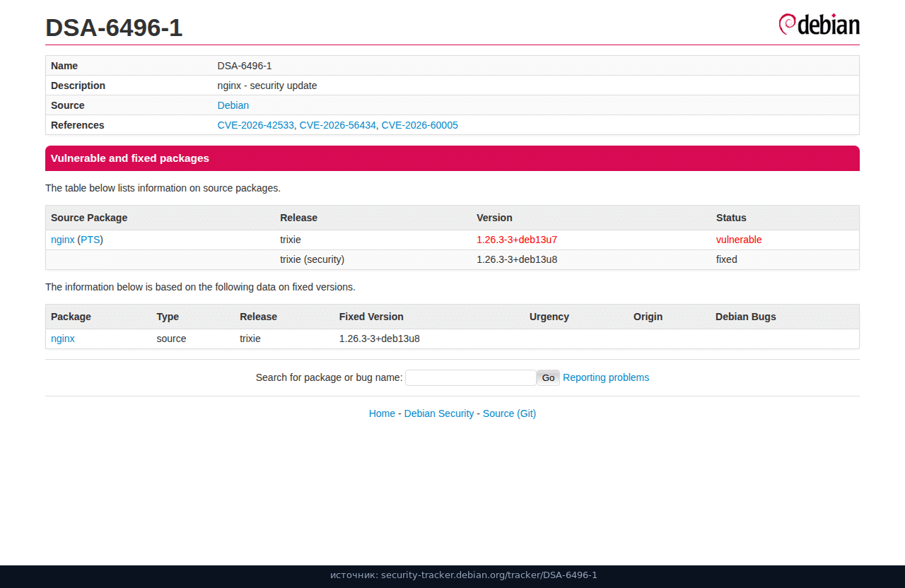
Task: Click the Source Package column header
Action: tap(89, 218)
